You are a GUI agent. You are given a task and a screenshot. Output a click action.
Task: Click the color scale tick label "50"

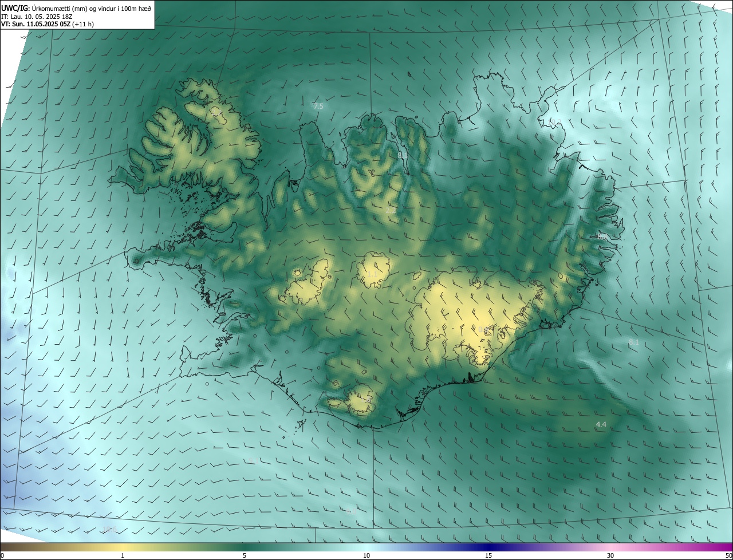pos(728,556)
